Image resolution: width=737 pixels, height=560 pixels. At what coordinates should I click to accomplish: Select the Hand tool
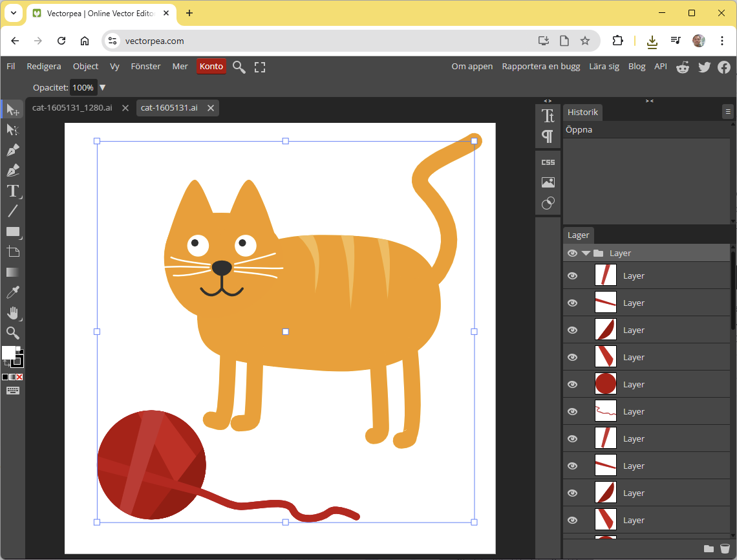[x=13, y=313]
